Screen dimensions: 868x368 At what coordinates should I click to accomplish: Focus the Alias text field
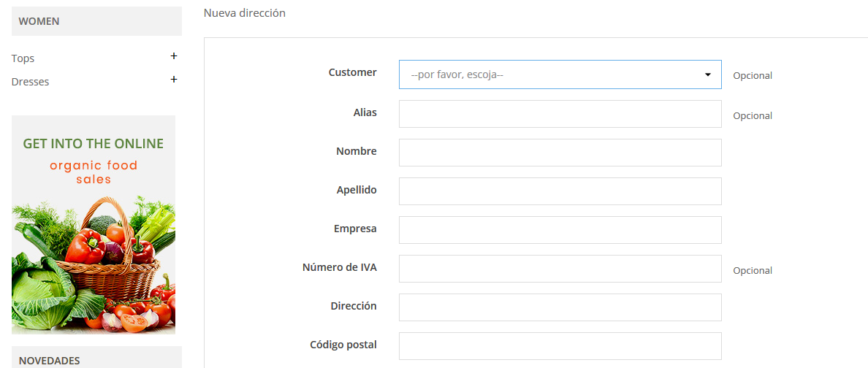tap(560, 114)
